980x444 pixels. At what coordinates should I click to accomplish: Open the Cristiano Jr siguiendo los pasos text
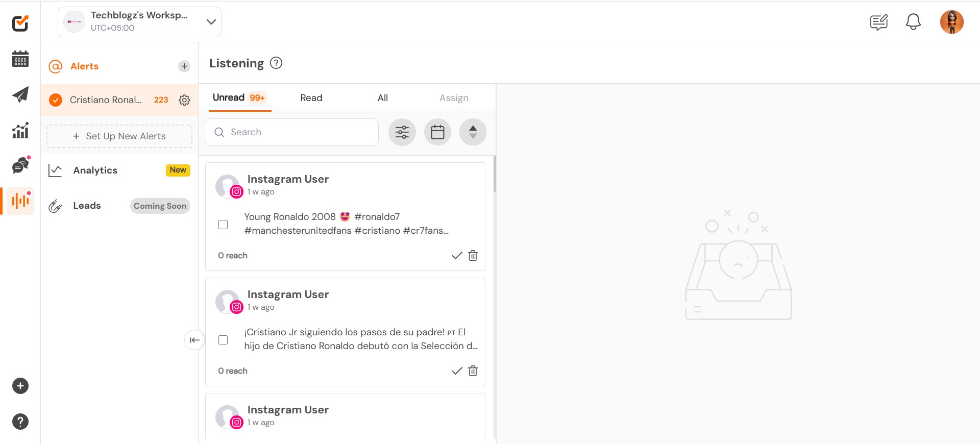[361, 339]
